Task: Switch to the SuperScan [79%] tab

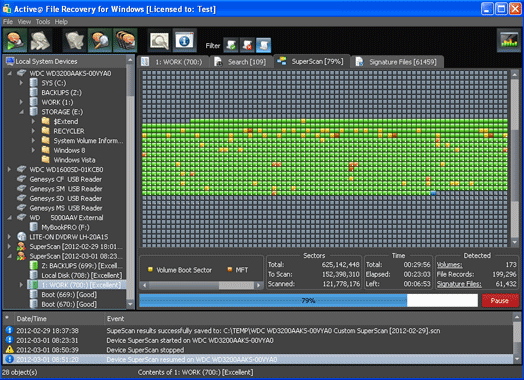Action: pyautogui.click(x=312, y=61)
